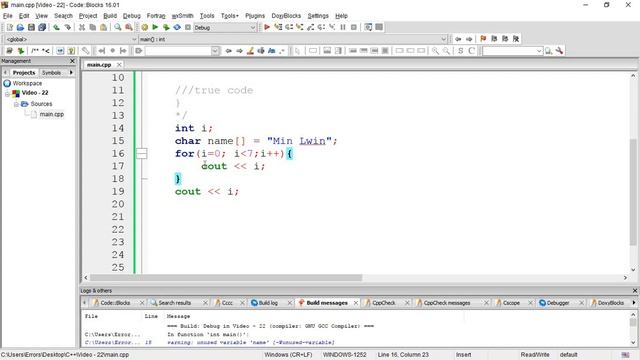This screenshot has width=640, height=360.
Task: Click the Stop debugger icon
Action: pos(354,27)
